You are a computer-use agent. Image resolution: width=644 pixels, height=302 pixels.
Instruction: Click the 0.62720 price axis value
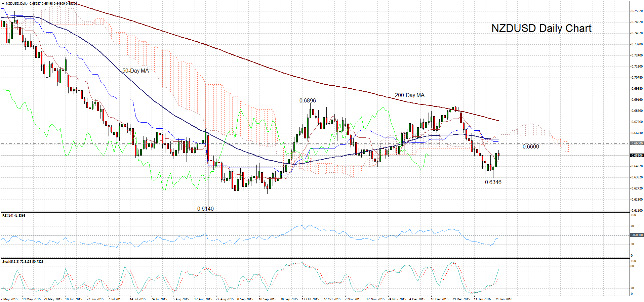pos(637,188)
